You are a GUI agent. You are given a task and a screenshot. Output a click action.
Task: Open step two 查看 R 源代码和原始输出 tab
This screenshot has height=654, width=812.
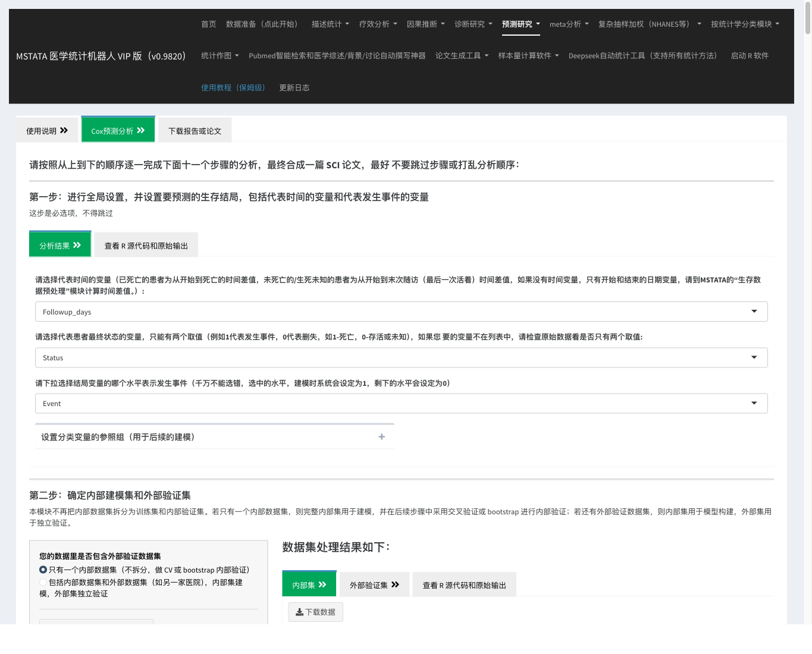point(464,584)
